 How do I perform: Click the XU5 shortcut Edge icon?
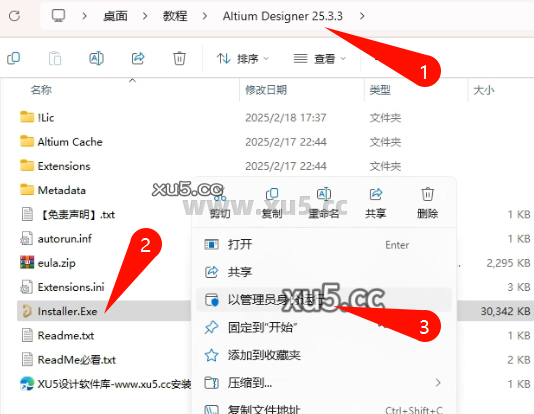tap(27, 384)
